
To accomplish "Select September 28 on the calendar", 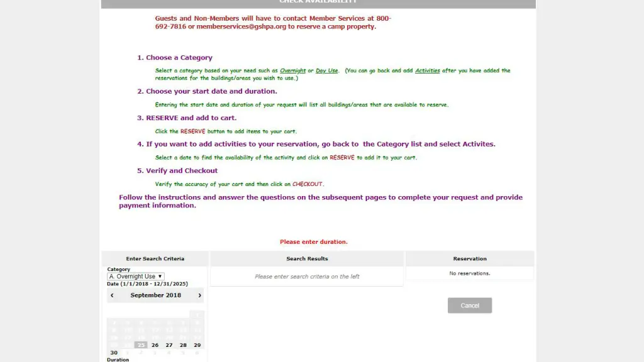I will click(x=183, y=345).
